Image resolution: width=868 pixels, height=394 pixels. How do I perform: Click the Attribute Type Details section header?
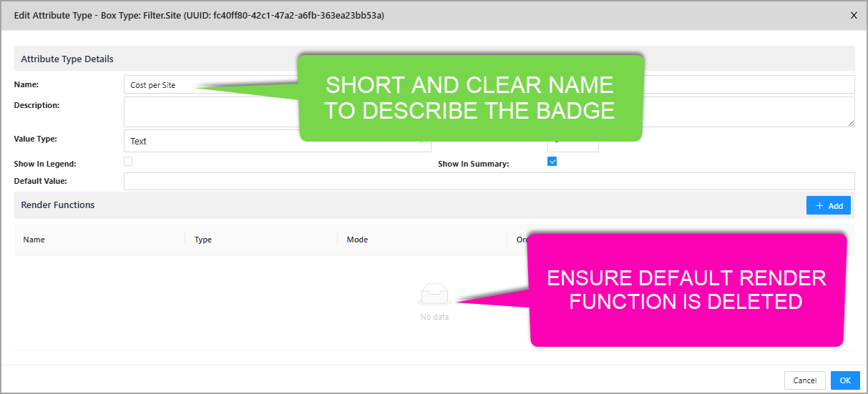pyautogui.click(x=67, y=59)
